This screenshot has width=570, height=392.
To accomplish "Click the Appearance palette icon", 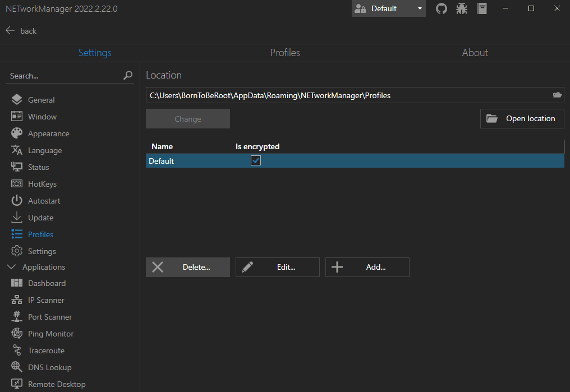I will (17, 133).
